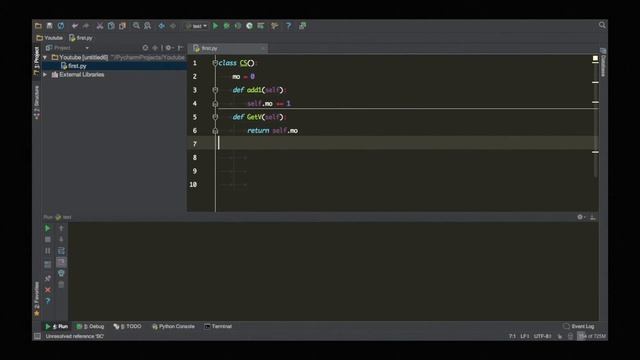Click the Forward navigation arrow

(x=173, y=26)
